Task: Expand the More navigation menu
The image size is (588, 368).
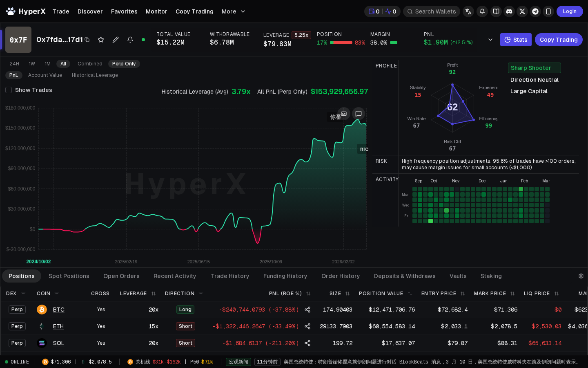Action: 233,11
